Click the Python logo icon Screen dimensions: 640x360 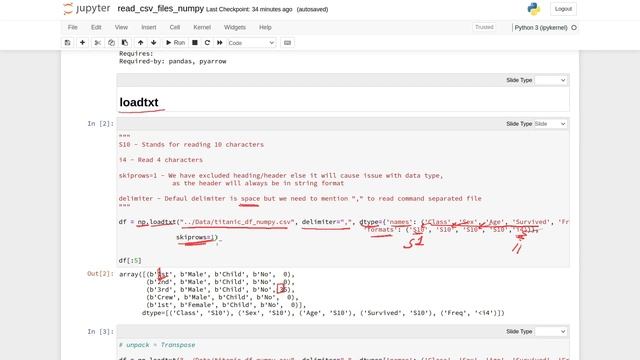(x=533, y=9)
